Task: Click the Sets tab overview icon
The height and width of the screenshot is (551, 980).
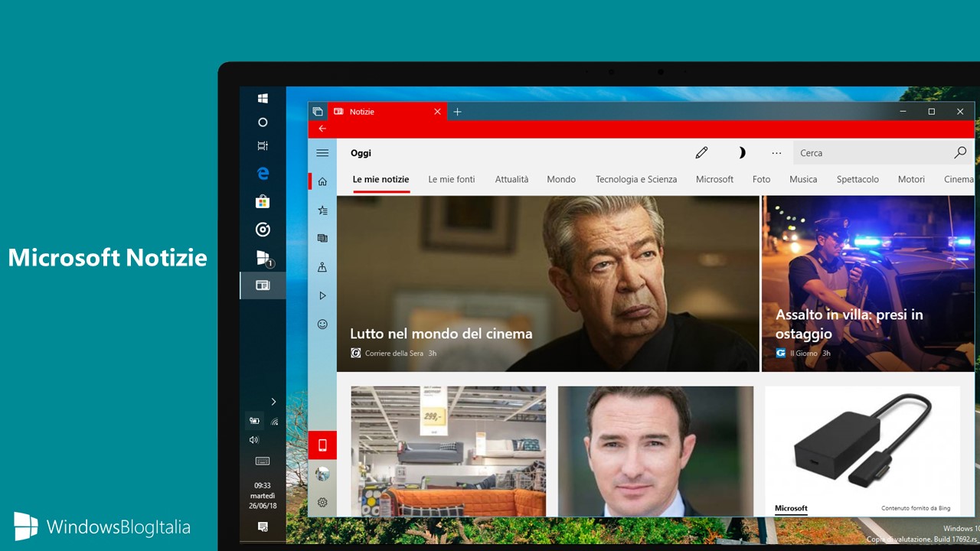Action: click(318, 112)
